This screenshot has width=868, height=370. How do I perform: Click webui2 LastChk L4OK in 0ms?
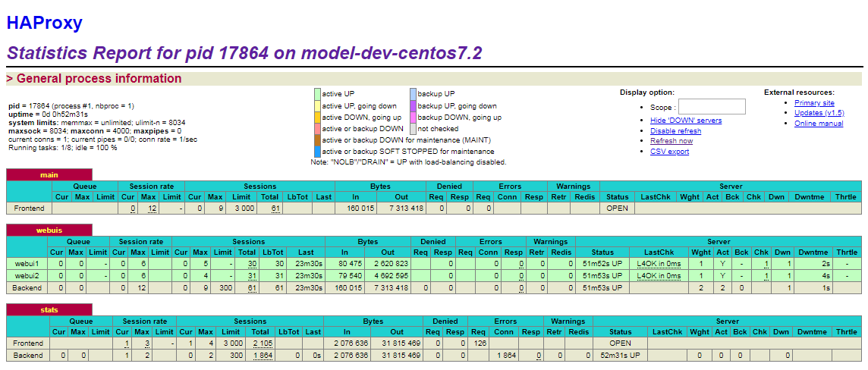click(659, 276)
